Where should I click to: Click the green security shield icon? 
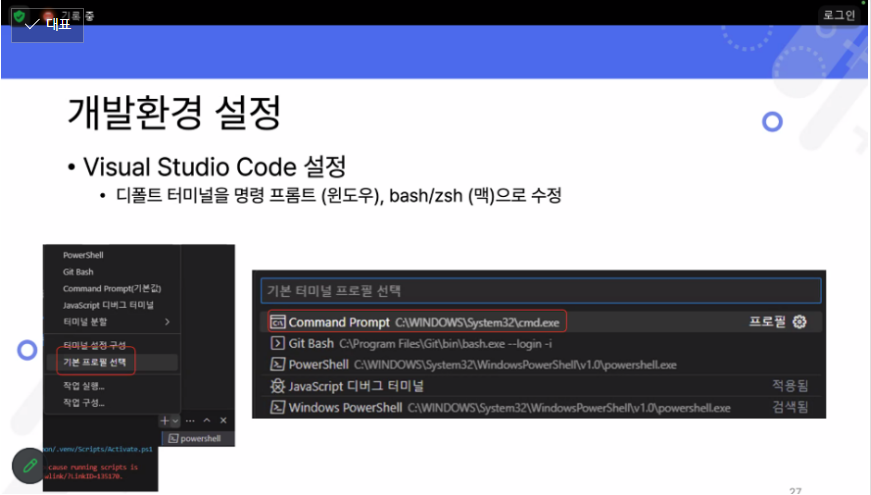click(19, 16)
